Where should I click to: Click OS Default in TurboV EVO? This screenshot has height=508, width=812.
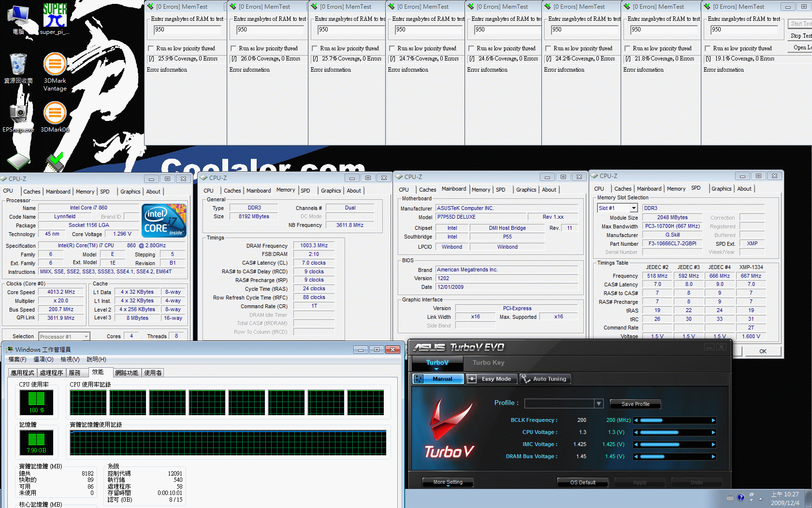[583, 482]
